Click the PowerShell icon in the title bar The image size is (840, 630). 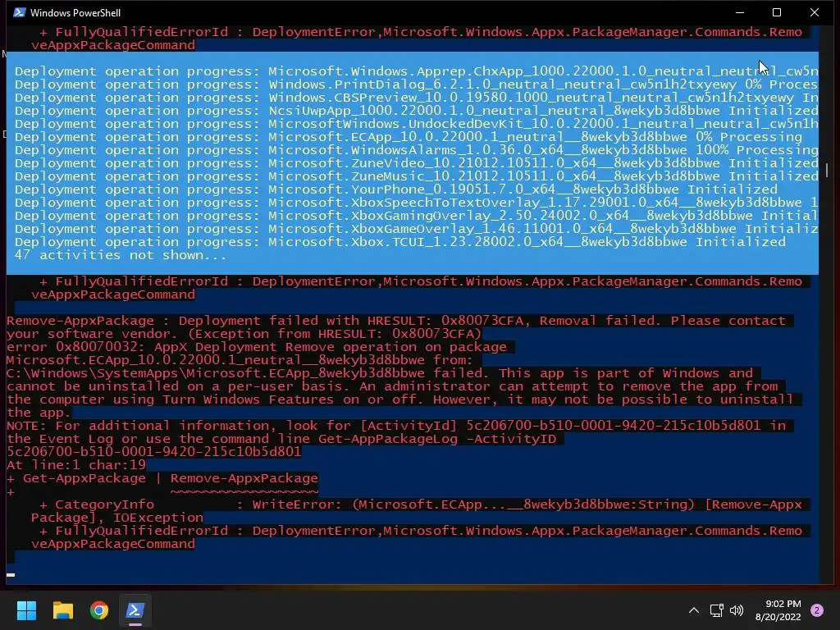tap(20, 12)
